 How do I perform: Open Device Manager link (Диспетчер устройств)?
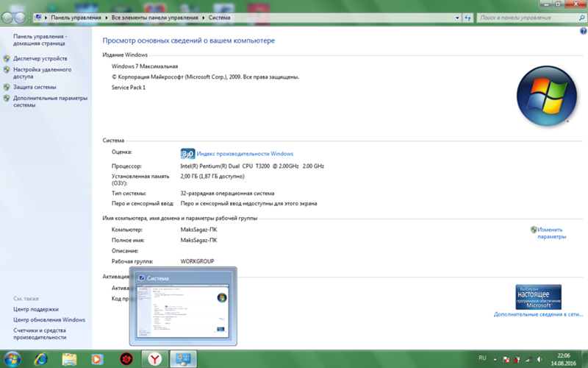coord(40,59)
